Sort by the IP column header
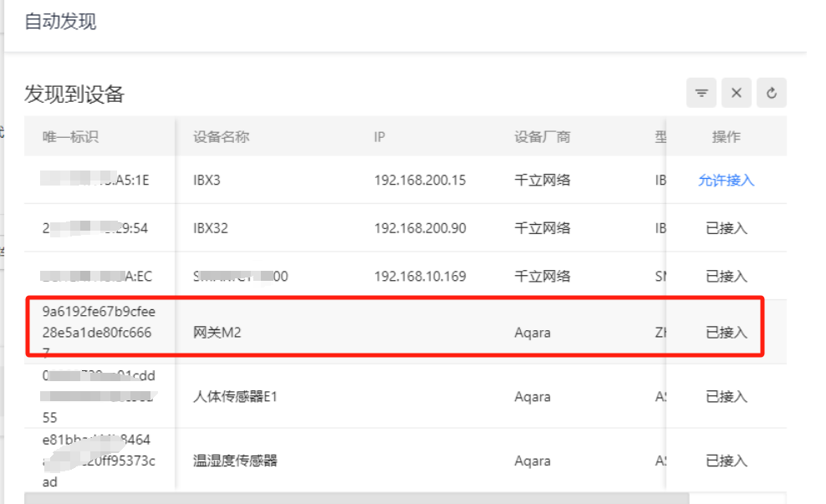The width and height of the screenshot is (826, 504). [380, 137]
